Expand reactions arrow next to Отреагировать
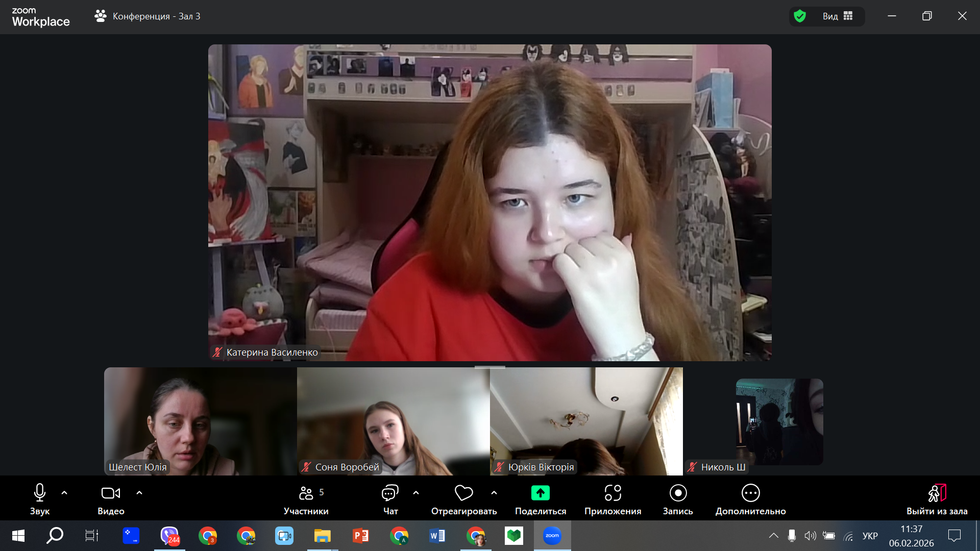Screen dimensions: 980x551 (x=494, y=493)
